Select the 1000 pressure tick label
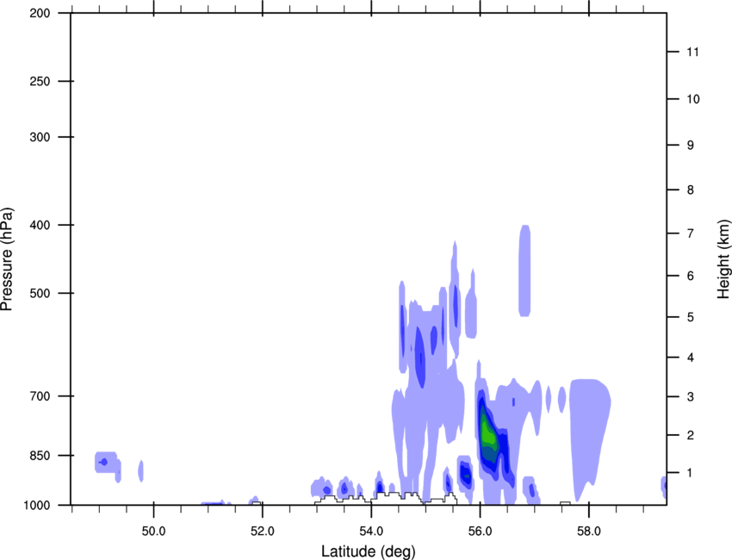Viewport: 732px width, 560px height. click(37, 506)
